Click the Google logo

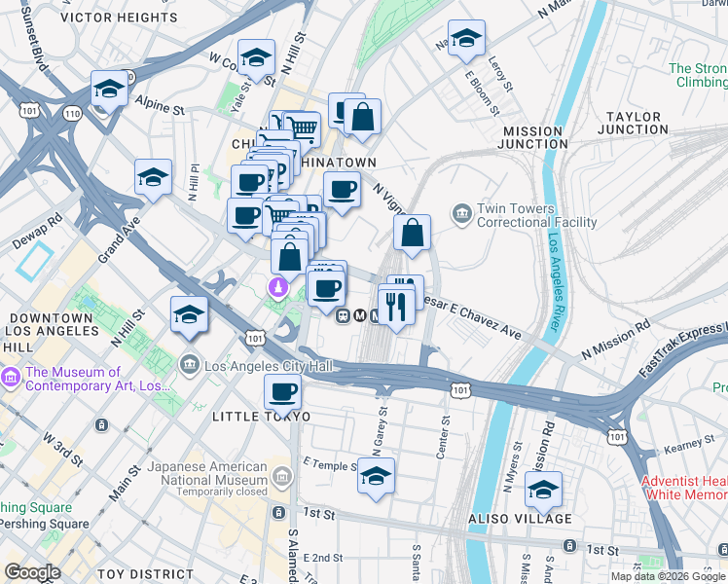[33, 573]
